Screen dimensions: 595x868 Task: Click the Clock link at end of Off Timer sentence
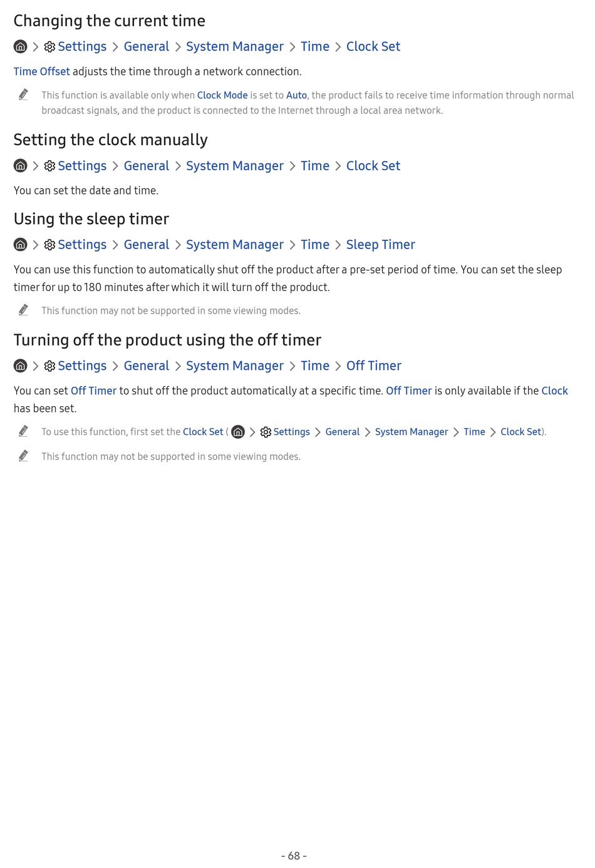click(x=555, y=391)
